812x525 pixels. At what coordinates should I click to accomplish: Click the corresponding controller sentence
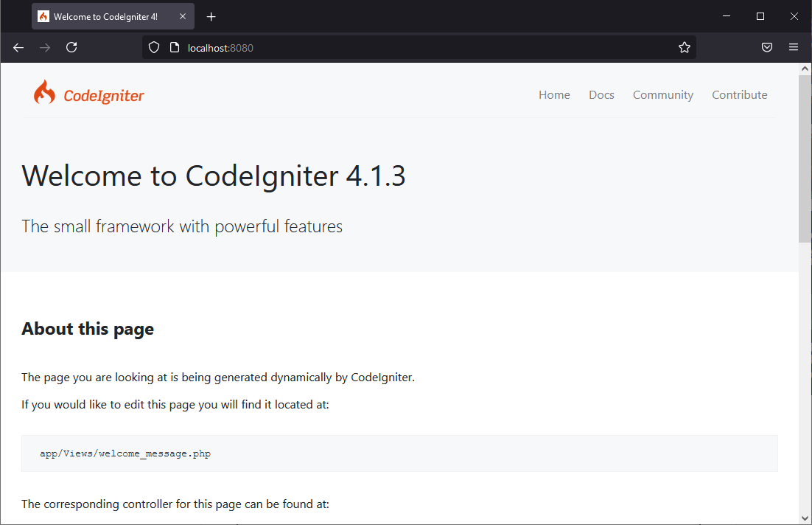coord(175,504)
